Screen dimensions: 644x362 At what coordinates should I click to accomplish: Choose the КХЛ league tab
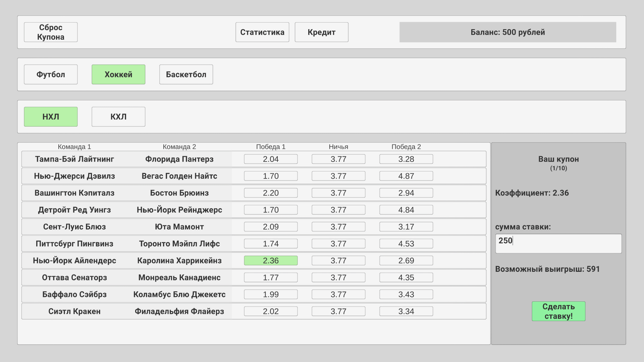pos(118,117)
